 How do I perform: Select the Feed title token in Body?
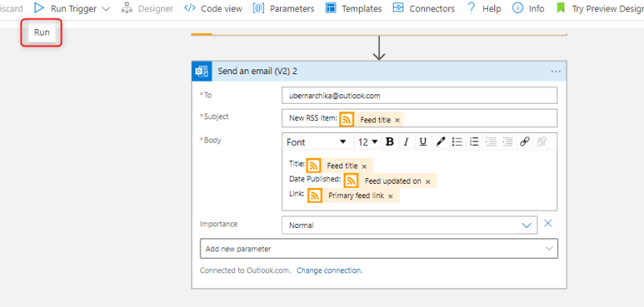340,166
